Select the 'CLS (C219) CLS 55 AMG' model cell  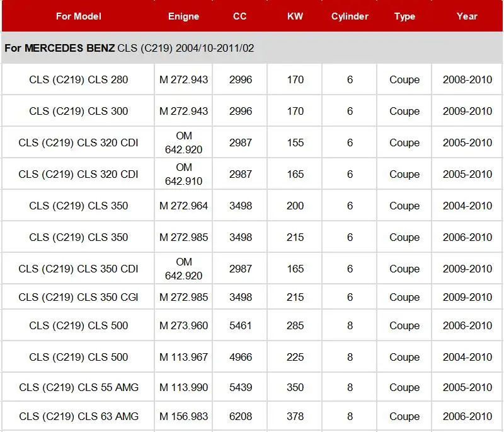[x=78, y=387]
